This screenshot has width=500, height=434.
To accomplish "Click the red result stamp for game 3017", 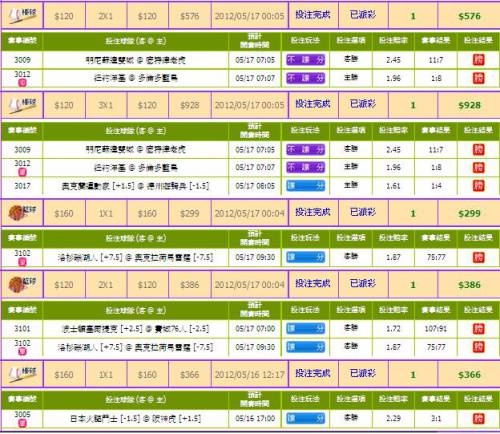I will point(478,185).
